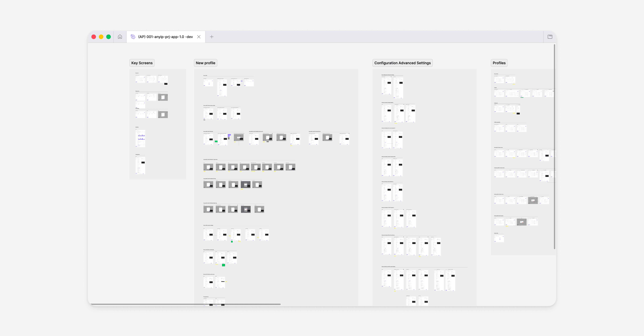This screenshot has width=644, height=336.
Task: Select the (AP) 001-anyip-prj-app-1.0 -dev tab
Action: point(165,37)
